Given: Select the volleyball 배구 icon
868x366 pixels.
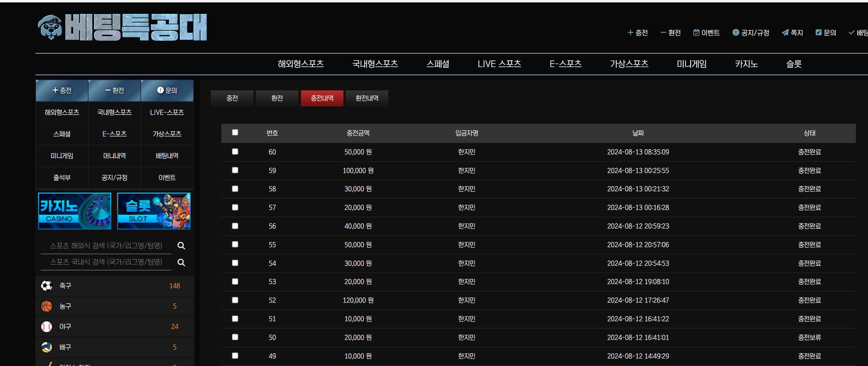Looking at the screenshot, I should coord(47,347).
